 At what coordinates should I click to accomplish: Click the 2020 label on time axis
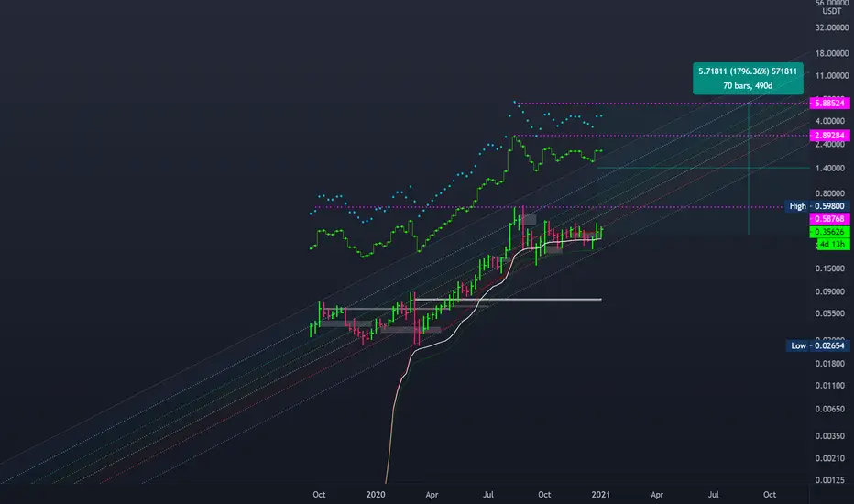[376, 495]
